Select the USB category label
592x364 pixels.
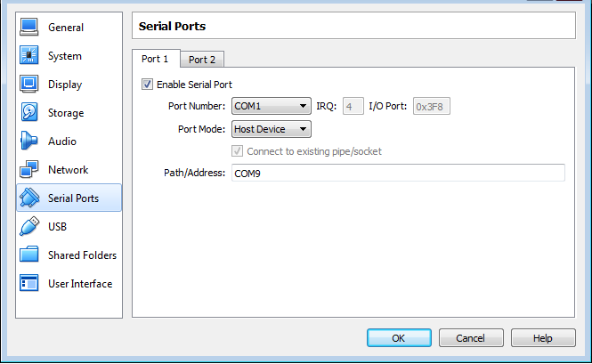tap(57, 227)
